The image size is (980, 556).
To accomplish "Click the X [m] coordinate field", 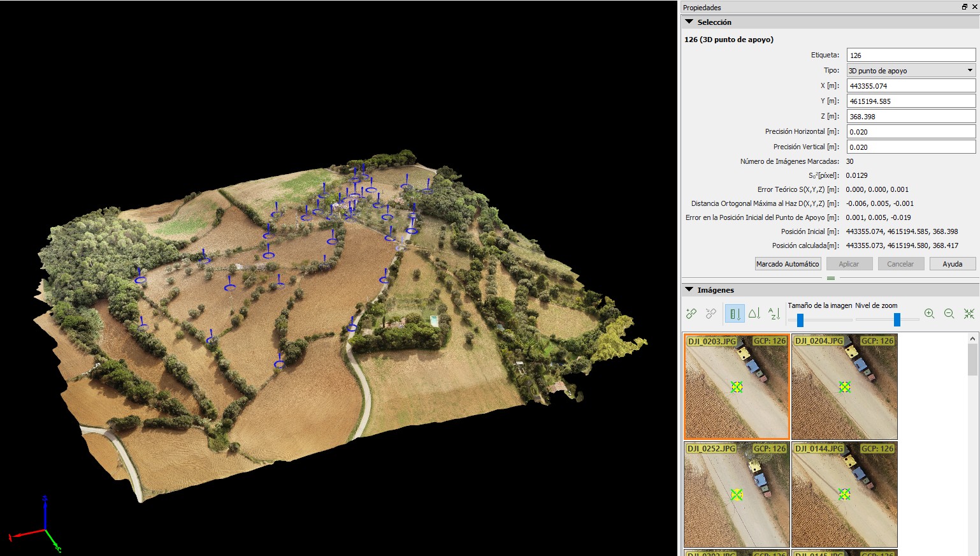I will point(911,86).
